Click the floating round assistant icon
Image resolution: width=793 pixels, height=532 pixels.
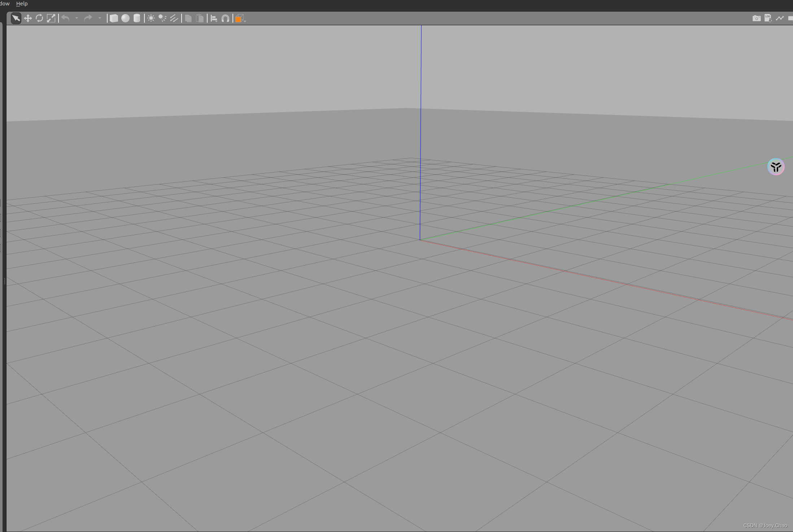coord(776,167)
